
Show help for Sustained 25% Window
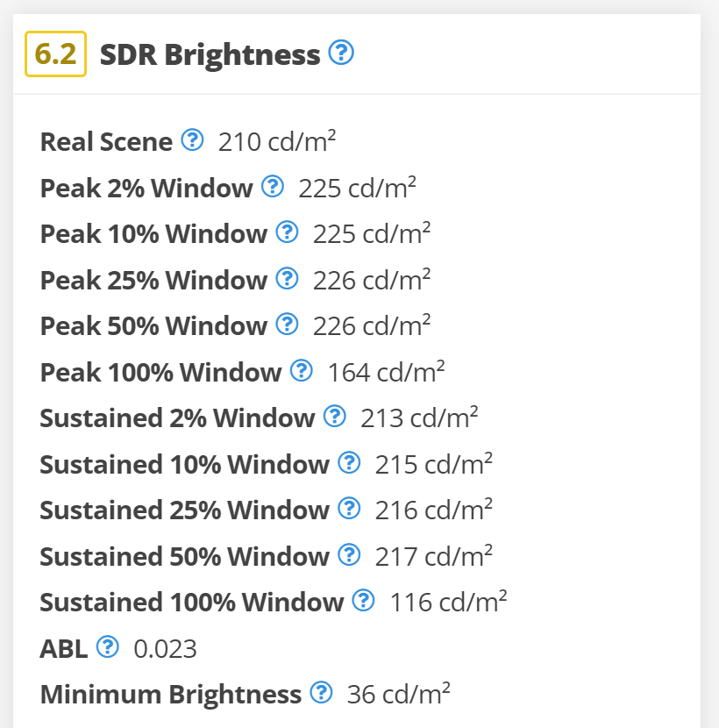pos(349,509)
